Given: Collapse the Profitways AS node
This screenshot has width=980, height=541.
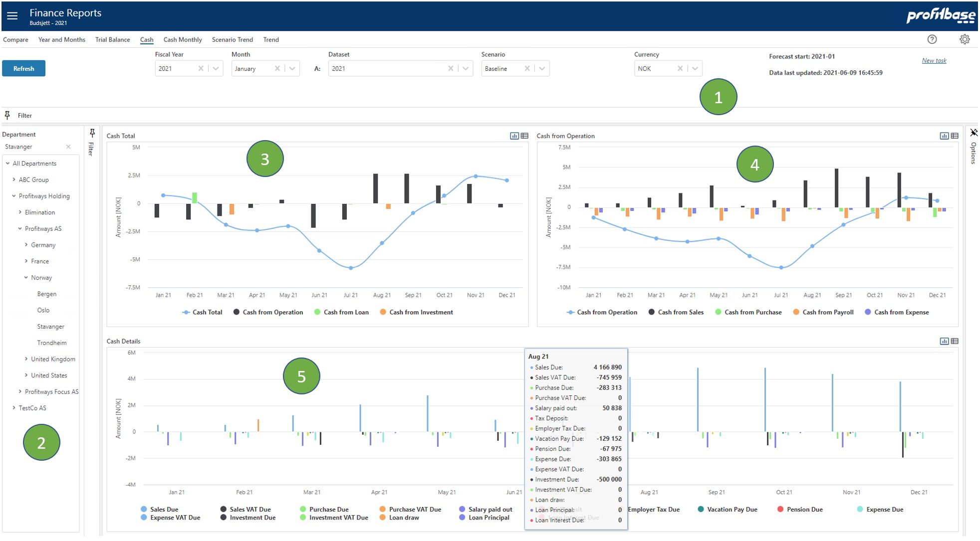Looking at the screenshot, I should (x=20, y=229).
